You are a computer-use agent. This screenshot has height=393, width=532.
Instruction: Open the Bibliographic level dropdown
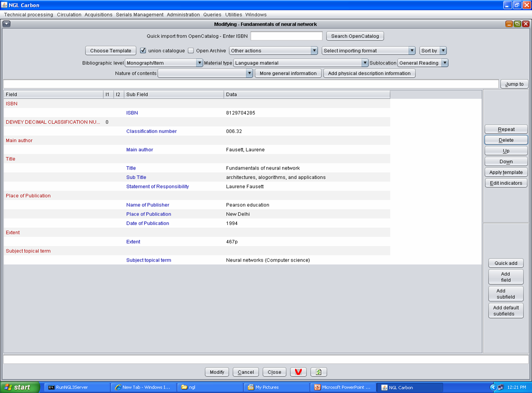coord(164,63)
